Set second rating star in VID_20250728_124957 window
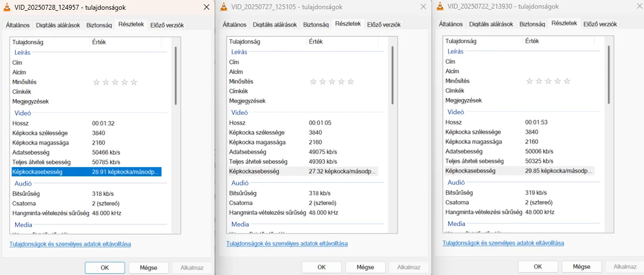Viewport: 644px width, 275px height. 106,82
